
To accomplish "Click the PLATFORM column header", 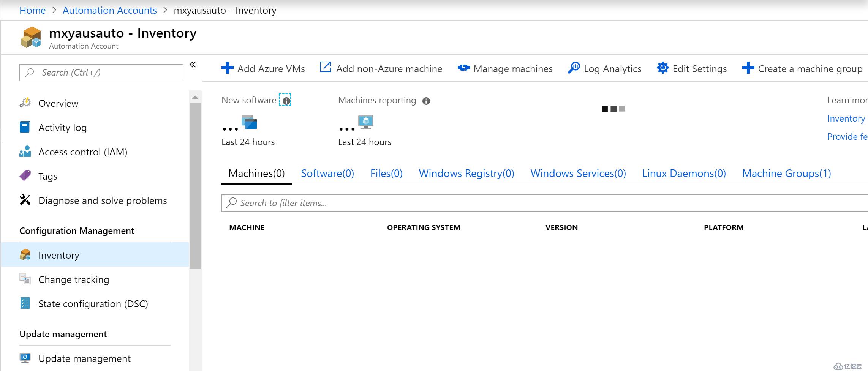I will pos(724,227).
